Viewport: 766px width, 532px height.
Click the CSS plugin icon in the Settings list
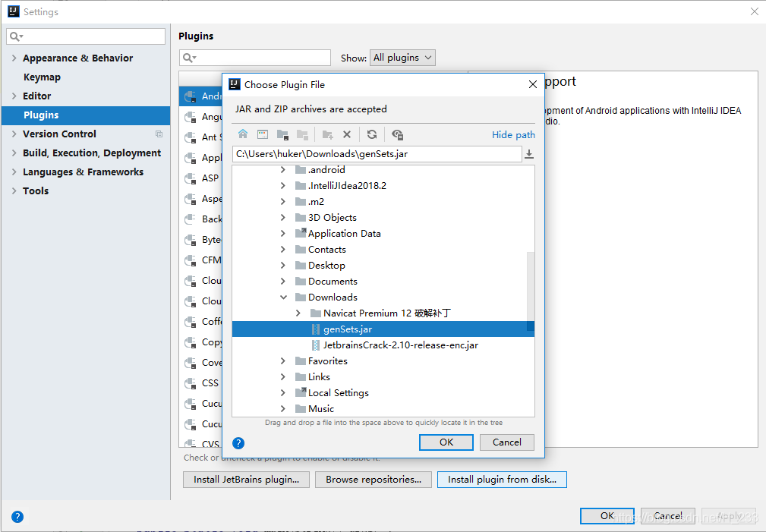(190, 383)
